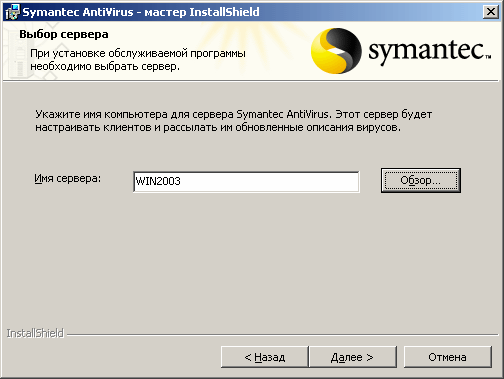Continue with the Далее > button

point(353,357)
